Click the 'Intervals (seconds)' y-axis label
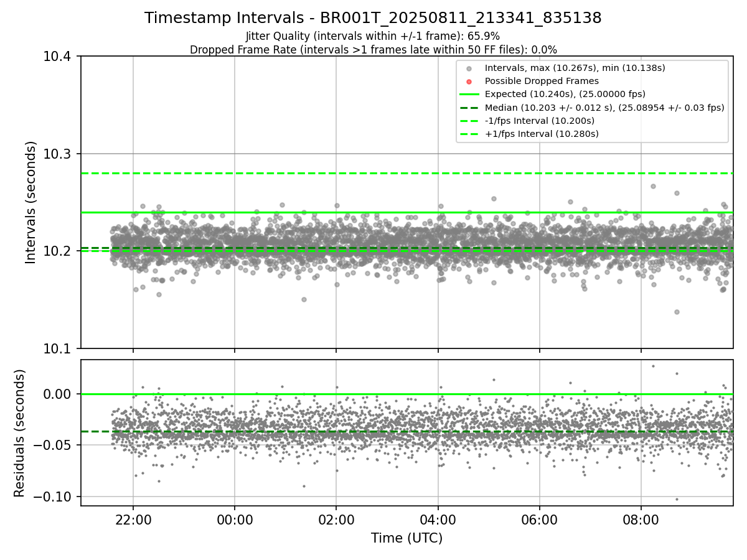Viewport: 747px width, 560px height. click(31, 202)
